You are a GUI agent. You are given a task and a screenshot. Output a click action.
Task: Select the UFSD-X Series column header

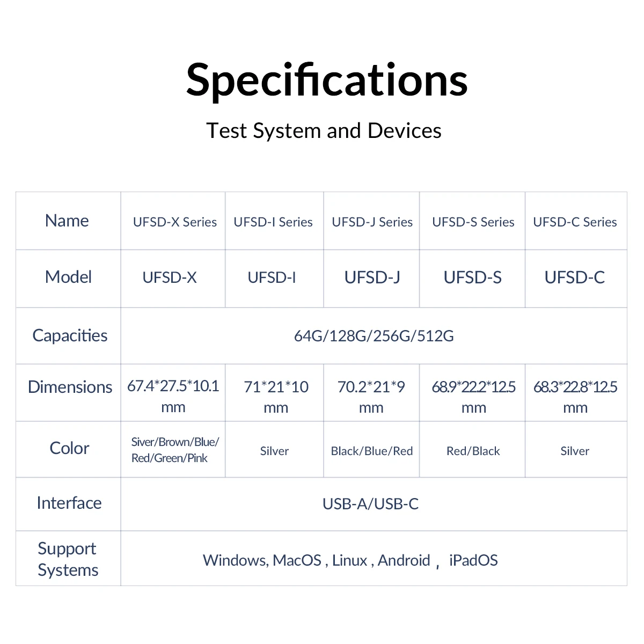click(x=174, y=222)
